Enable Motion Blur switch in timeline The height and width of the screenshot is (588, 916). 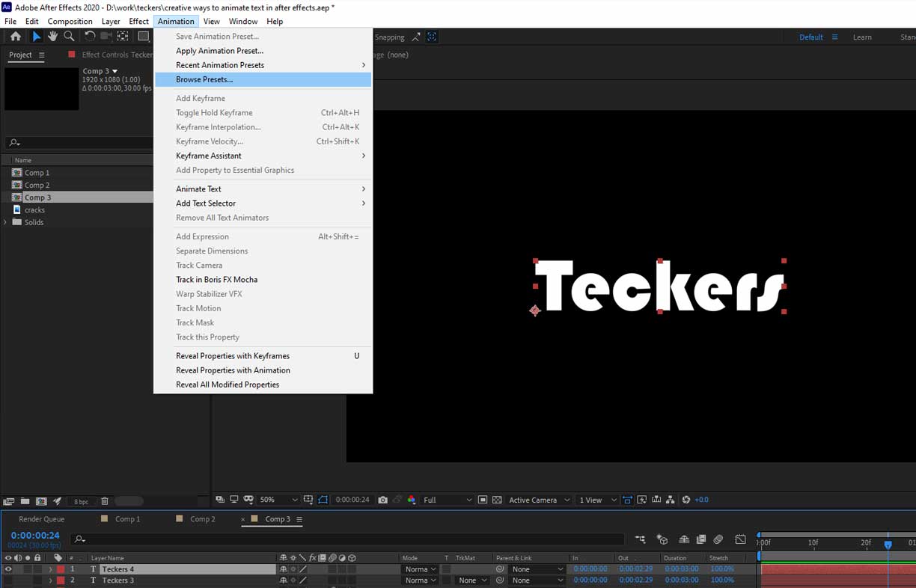pos(718,539)
